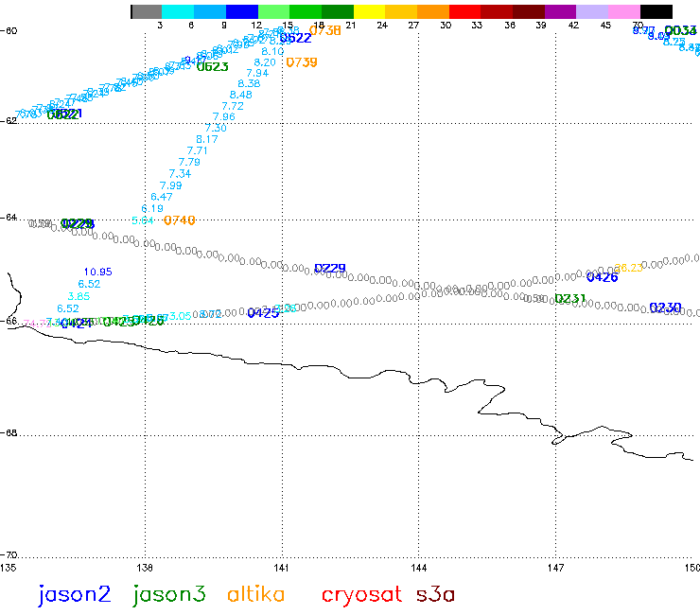Select the purple 39-42 colorbar segment

(x=561, y=11)
